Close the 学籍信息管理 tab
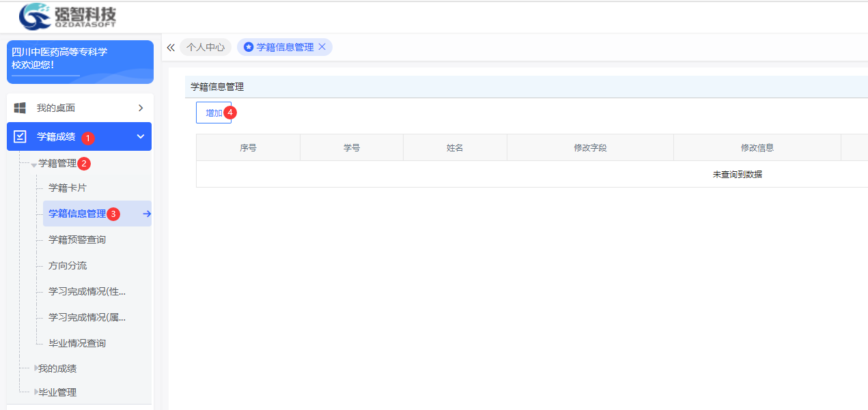This screenshot has height=410, width=868. click(x=322, y=47)
